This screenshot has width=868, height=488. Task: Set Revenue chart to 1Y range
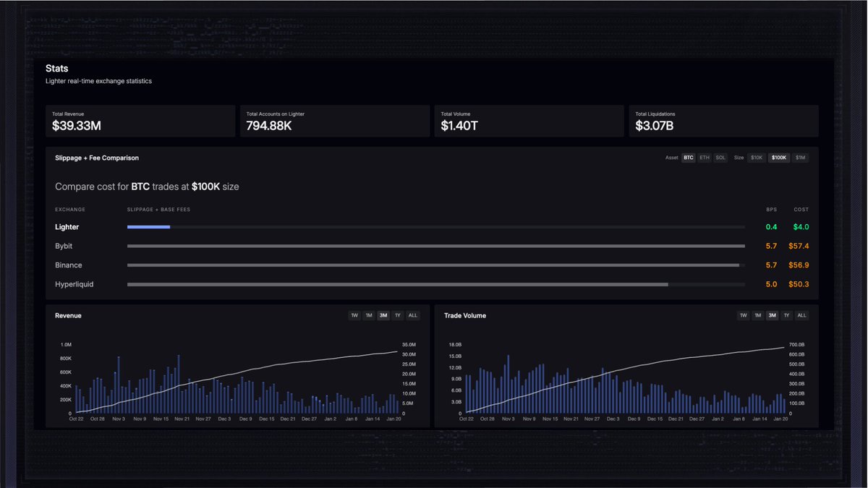tap(397, 315)
